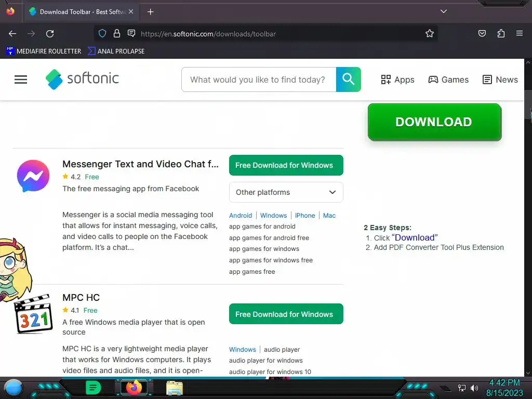This screenshot has height=399, width=532.
Task: Focus the Softonic search field
Action: coord(259,79)
